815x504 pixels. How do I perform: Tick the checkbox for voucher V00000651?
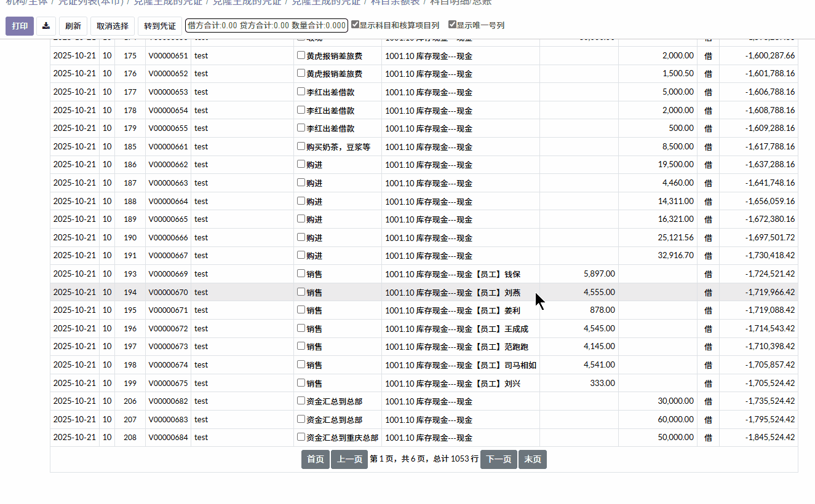[x=301, y=55]
